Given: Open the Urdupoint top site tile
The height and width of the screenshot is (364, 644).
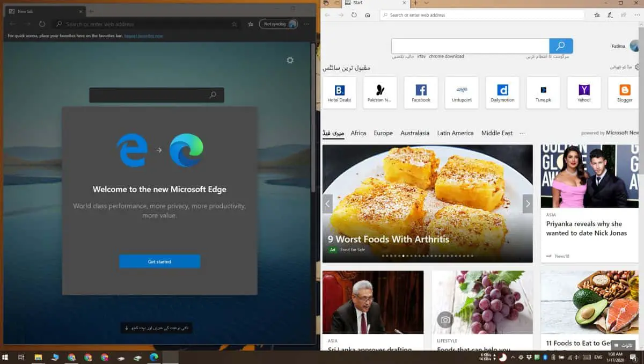Looking at the screenshot, I should tap(462, 93).
